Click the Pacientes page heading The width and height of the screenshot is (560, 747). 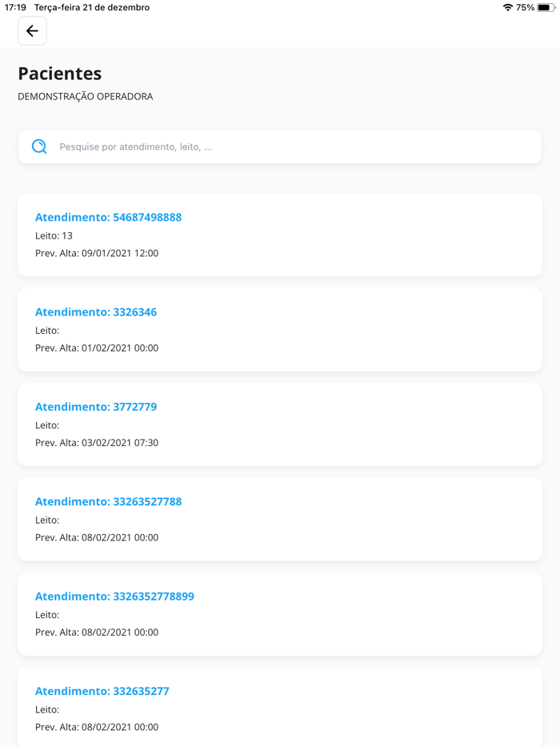(x=60, y=74)
